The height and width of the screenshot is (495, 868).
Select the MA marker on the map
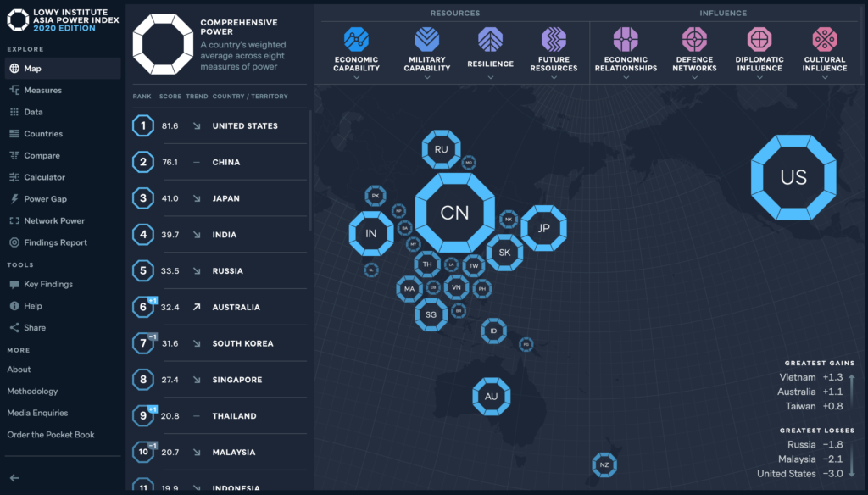(x=409, y=289)
